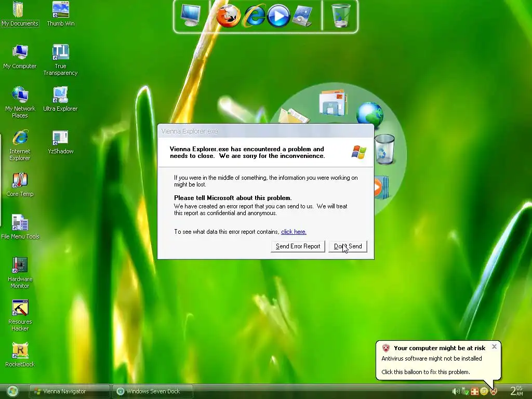Click the recycle bin in circular dock
The height and width of the screenshot is (399, 532).
385,149
